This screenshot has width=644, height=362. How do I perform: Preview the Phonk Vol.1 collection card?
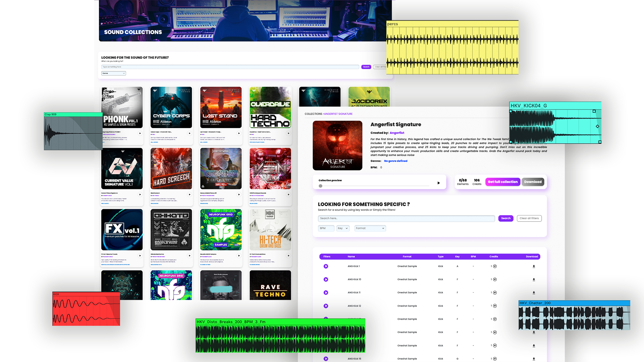(140, 133)
